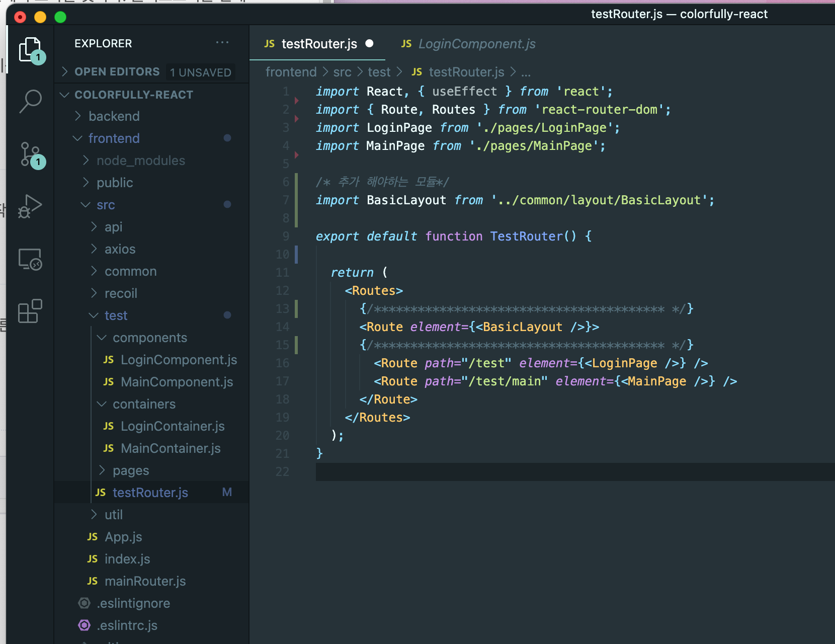835x644 pixels.
Task: Click the src breadcrumb segment
Action: 342,72
